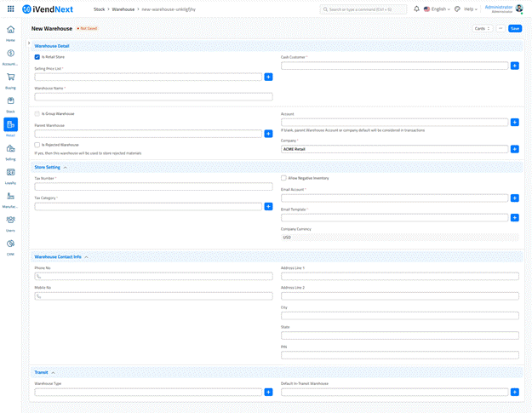Open the English language dropdown
This screenshot has width=532, height=413.
coord(437,9)
